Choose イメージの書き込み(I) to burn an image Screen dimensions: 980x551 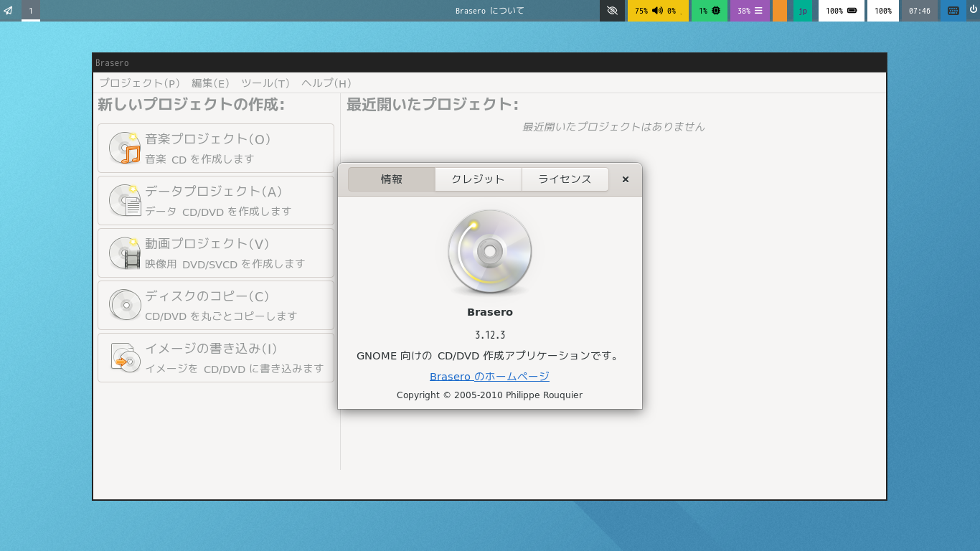[216, 357]
